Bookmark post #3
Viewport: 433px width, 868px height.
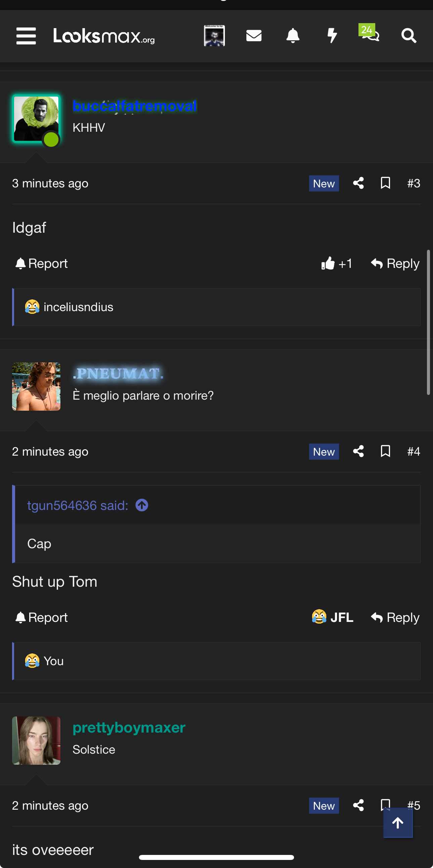[x=385, y=183]
